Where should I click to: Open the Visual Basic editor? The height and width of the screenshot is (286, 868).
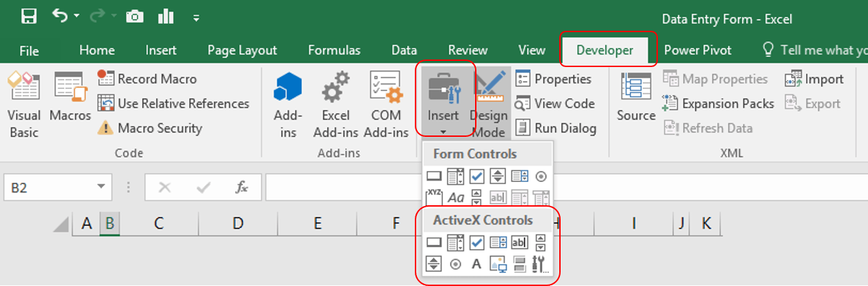(x=24, y=104)
